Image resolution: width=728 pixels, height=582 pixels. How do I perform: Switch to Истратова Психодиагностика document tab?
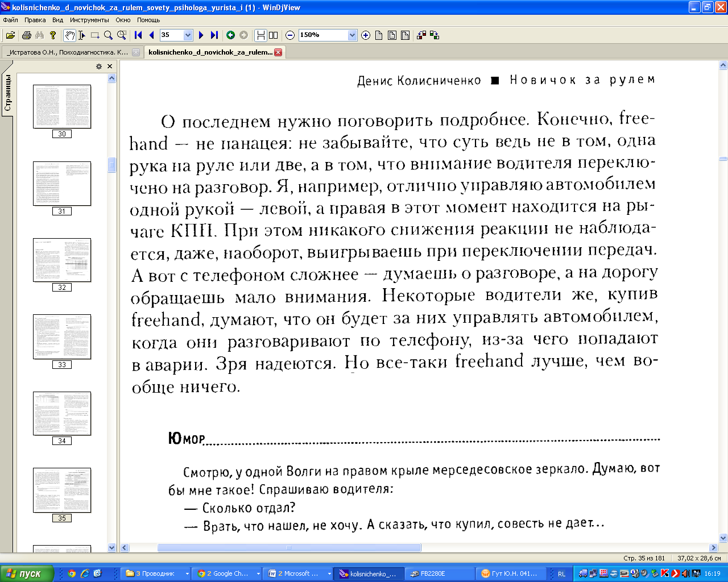coord(68,52)
